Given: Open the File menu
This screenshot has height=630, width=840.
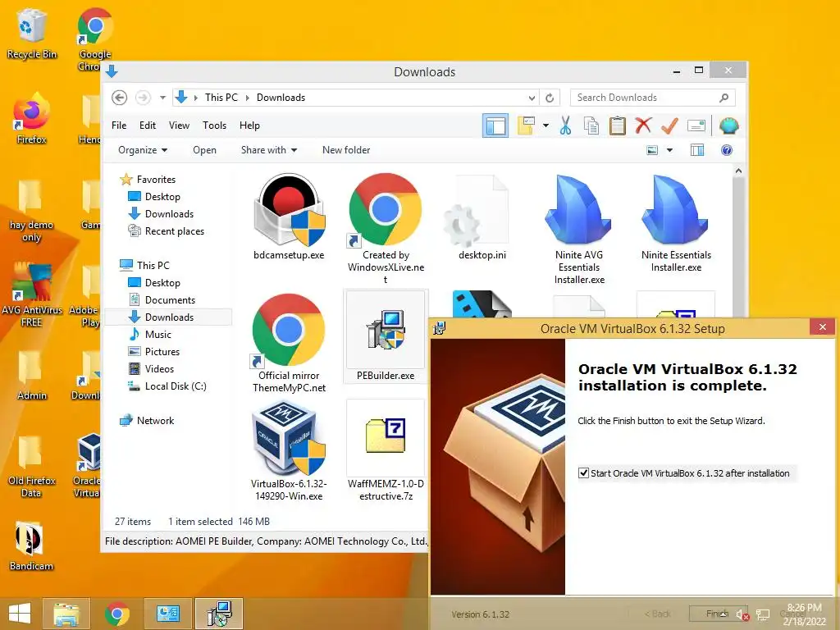Looking at the screenshot, I should pyautogui.click(x=119, y=126).
